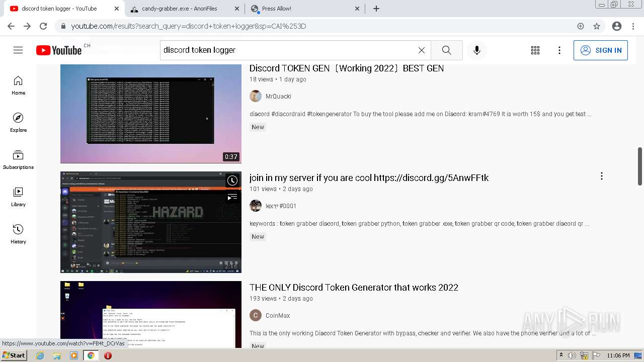
Task: Open the HAZARD video thumbnail
Action: point(151,222)
